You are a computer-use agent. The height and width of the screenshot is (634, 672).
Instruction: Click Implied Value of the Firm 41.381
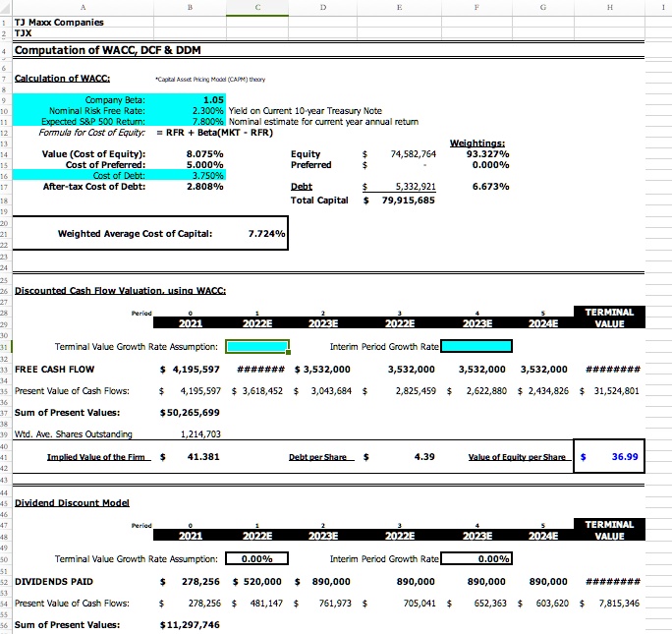coord(203,457)
